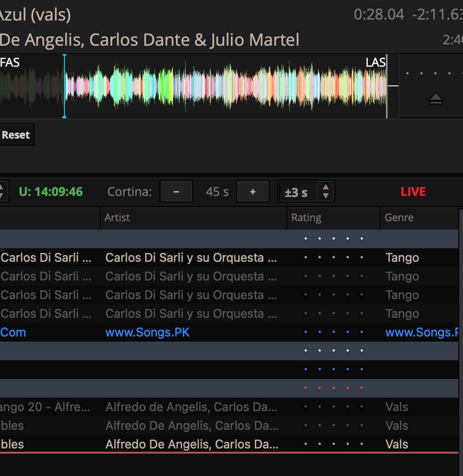Screen dimensions: 463x476
Task: Click the ±3 s value field
Action: tap(298, 192)
